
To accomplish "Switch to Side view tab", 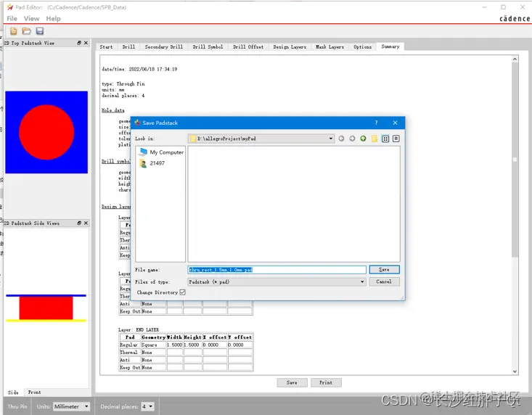I will [x=13, y=393].
